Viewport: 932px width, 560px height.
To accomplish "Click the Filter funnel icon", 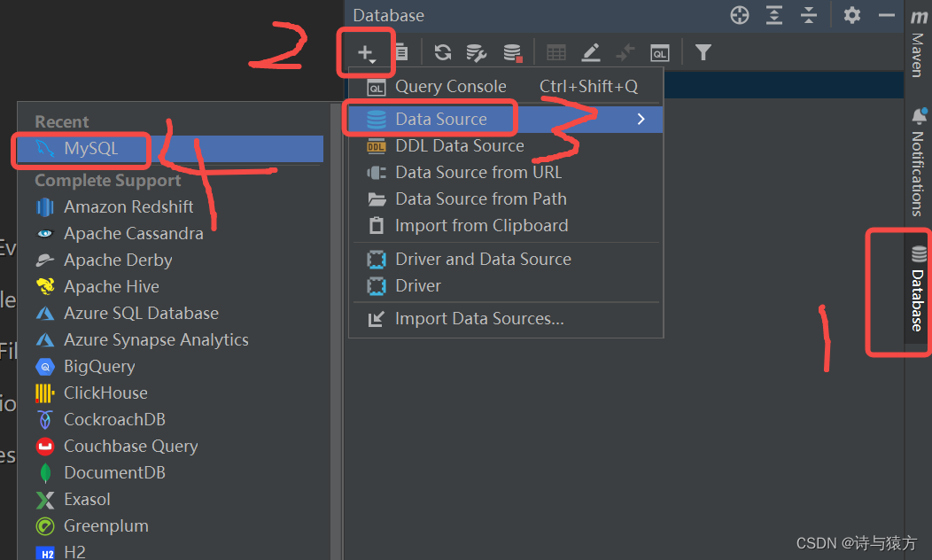I will pos(703,52).
